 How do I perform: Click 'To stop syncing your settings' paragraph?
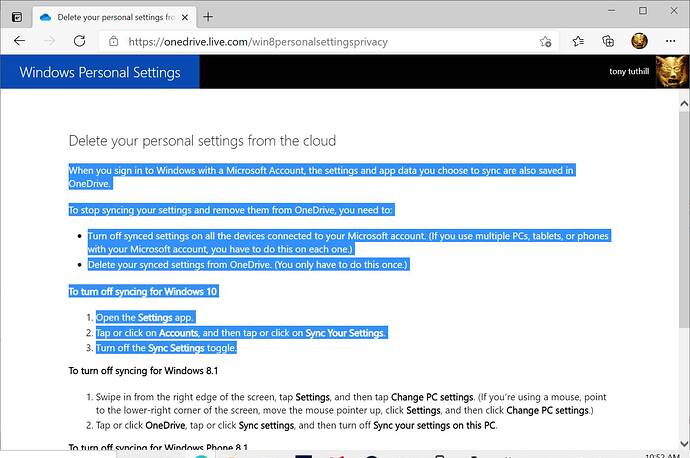tap(231, 210)
